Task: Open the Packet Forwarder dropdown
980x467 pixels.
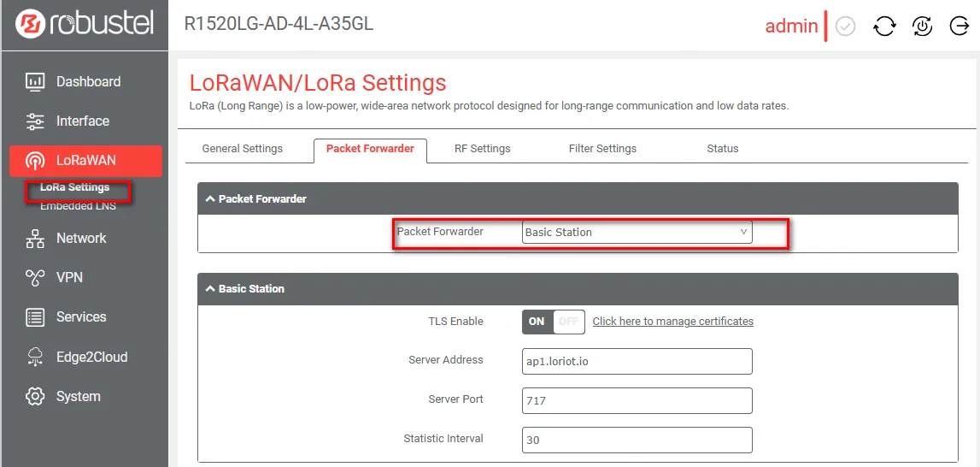Action: coord(637,232)
